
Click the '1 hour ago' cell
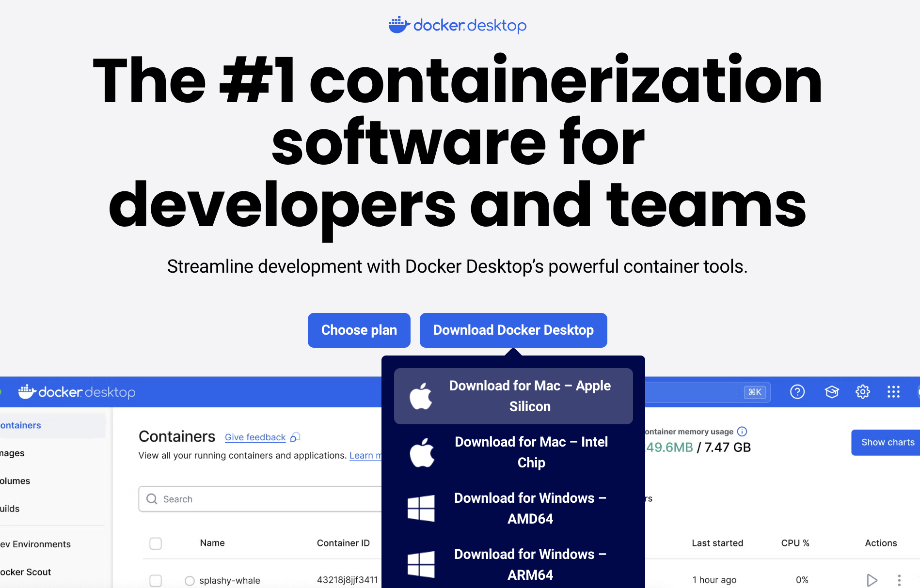click(714, 580)
